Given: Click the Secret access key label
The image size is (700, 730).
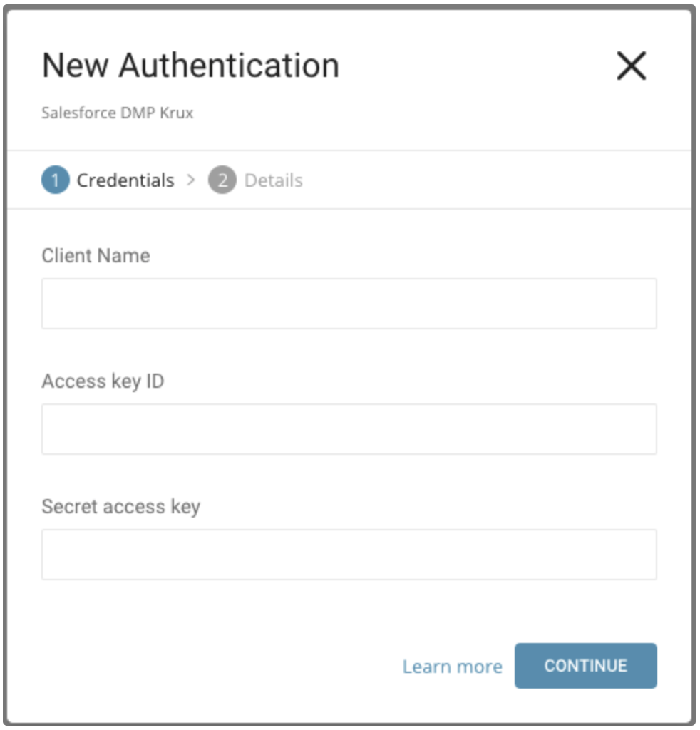Looking at the screenshot, I should 120,507.
